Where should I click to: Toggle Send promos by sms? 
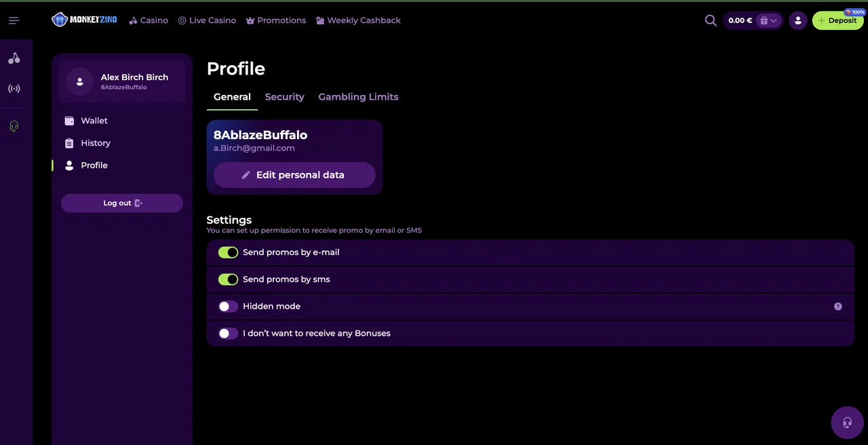(x=228, y=279)
